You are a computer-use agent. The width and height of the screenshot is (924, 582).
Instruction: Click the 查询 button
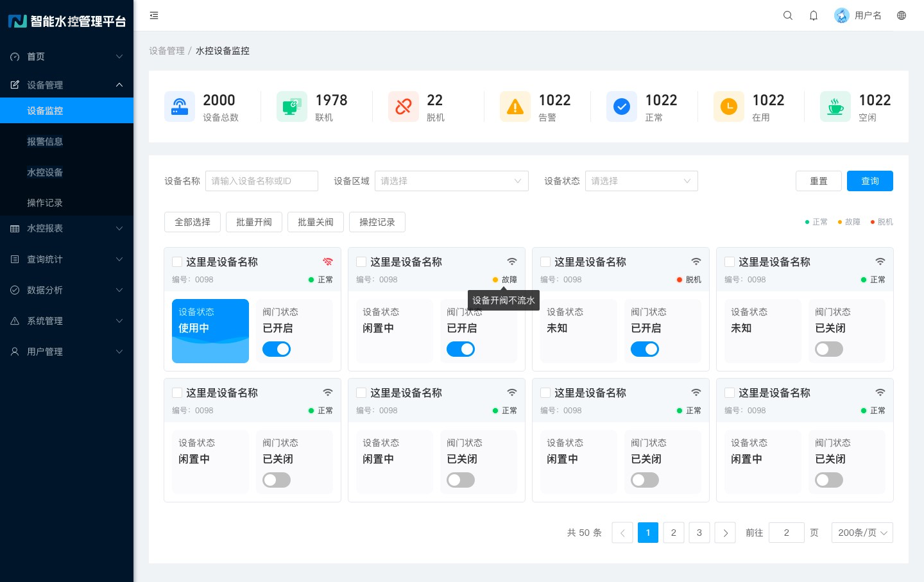point(870,181)
